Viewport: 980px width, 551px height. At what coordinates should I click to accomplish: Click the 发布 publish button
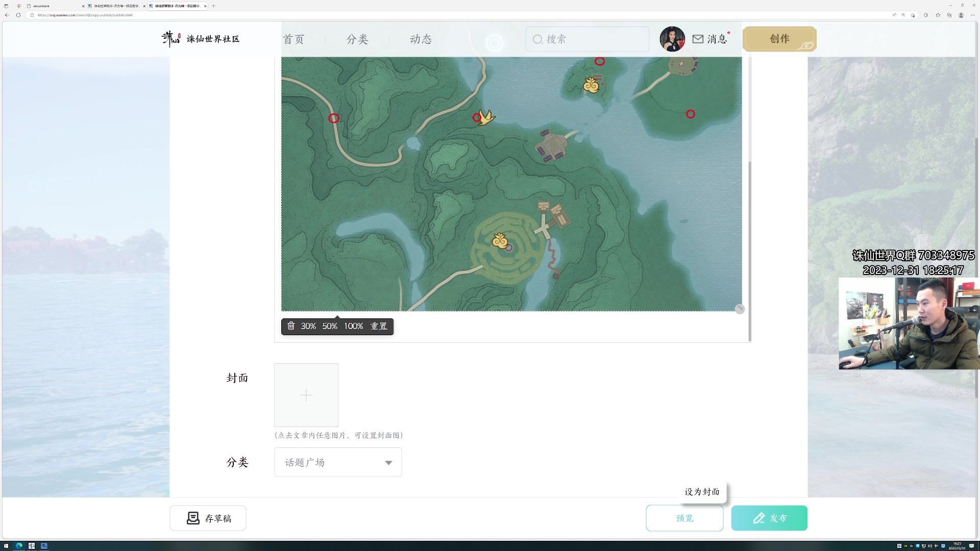(769, 518)
